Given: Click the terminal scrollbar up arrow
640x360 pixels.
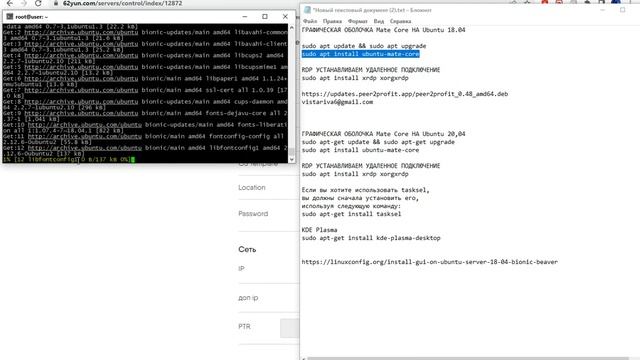Looking at the screenshot, I should pyautogui.click(x=291, y=28).
